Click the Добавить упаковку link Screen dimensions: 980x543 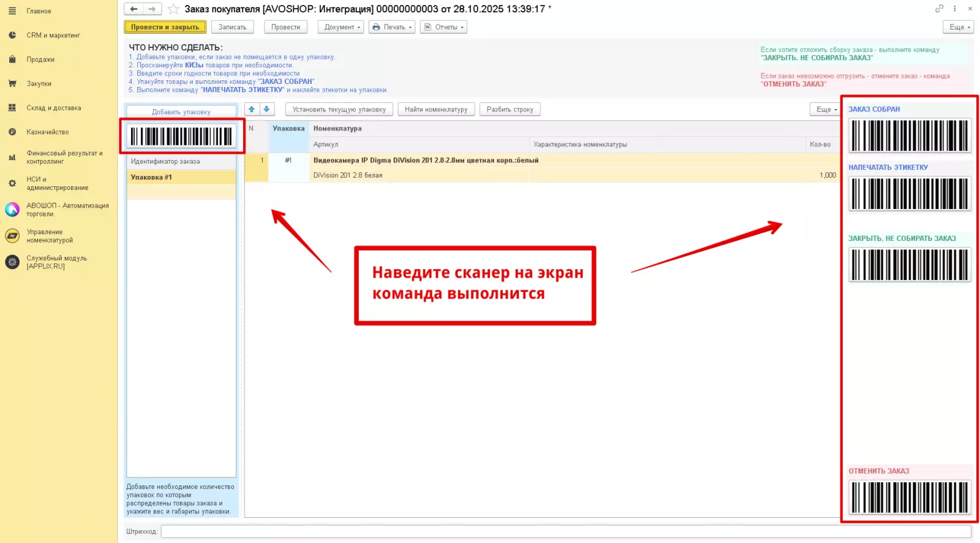coord(181,112)
